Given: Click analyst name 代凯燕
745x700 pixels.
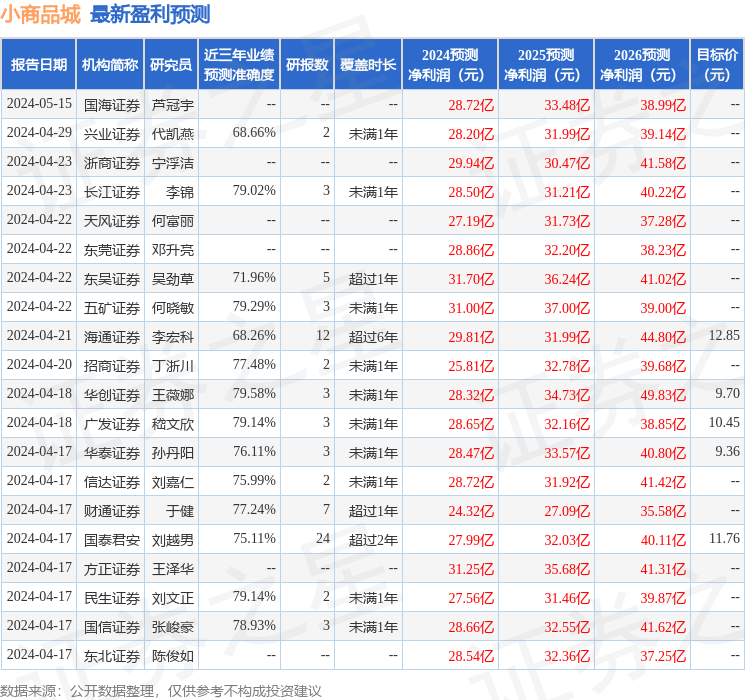Looking at the screenshot, I should [172, 134].
